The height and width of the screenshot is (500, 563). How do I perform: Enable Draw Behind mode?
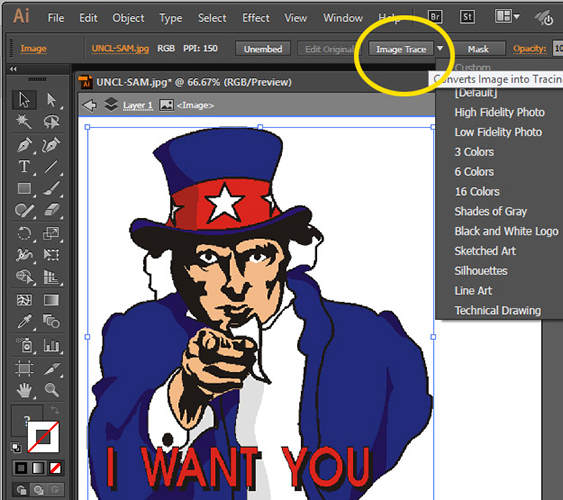(x=38, y=490)
